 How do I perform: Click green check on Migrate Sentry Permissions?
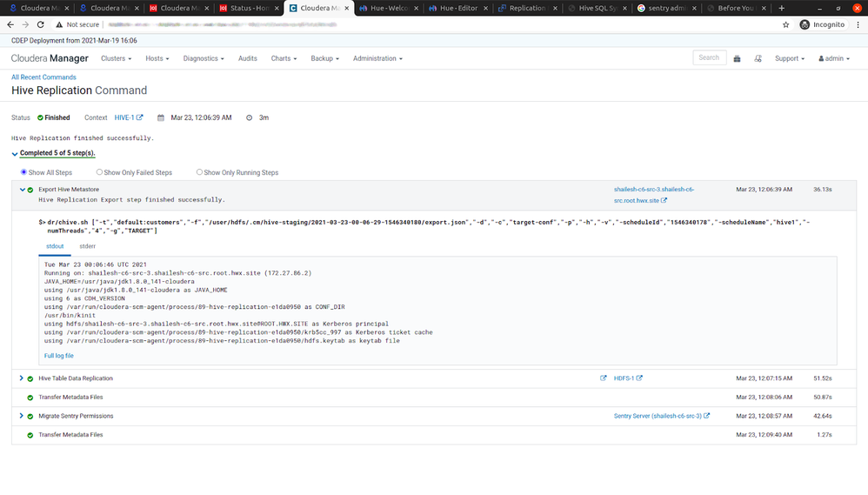coord(30,417)
